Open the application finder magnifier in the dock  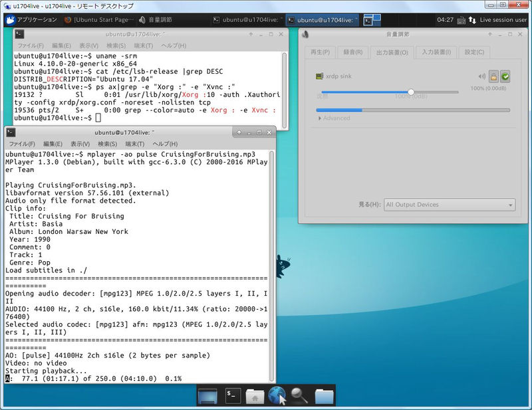[299, 396]
